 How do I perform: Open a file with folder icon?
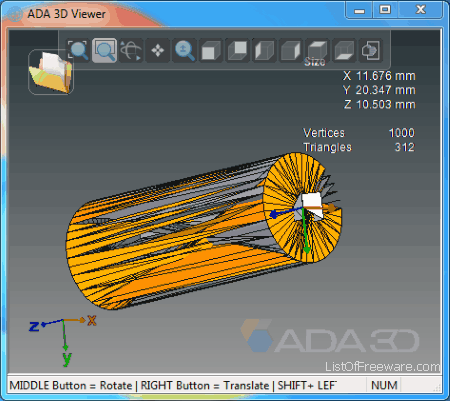point(51,72)
